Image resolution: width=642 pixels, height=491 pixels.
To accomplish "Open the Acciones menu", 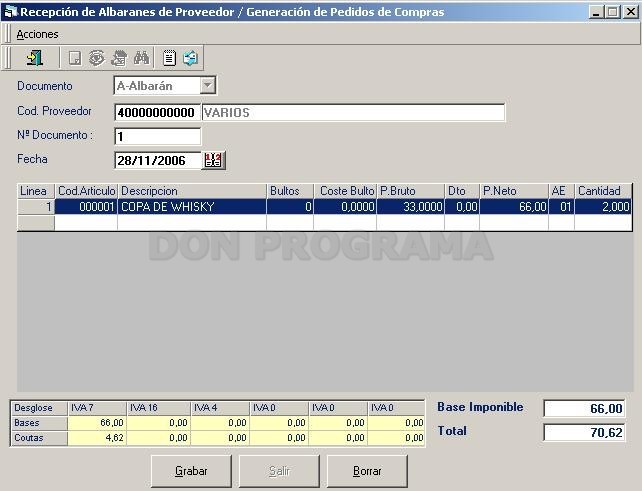I will (x=37, y=34).
